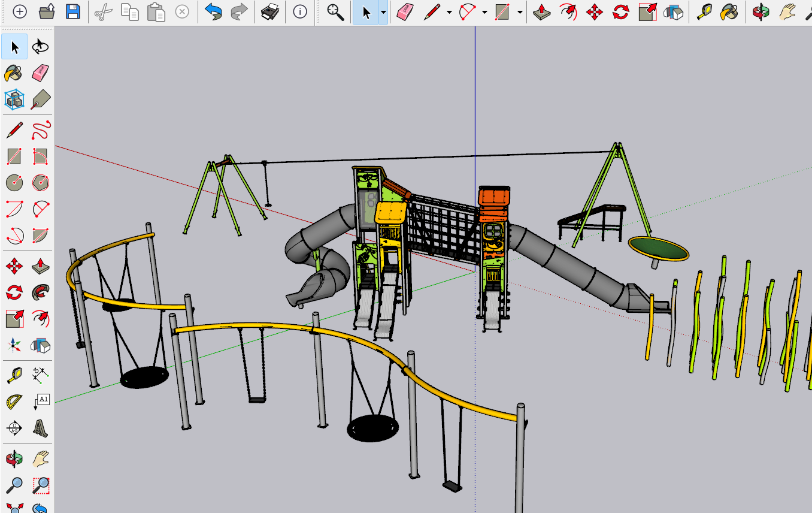
Task: Select the Dimension tool
Action: tap(41, 375)
